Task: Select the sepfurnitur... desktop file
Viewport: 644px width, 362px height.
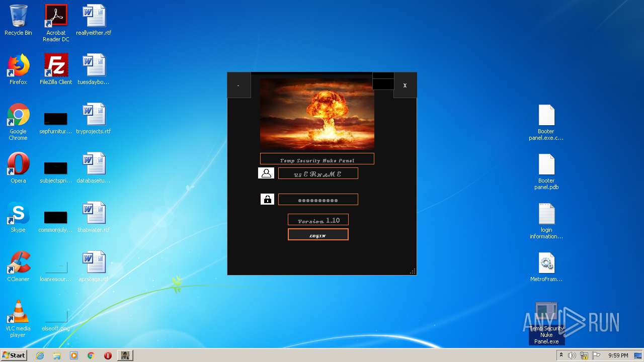Action: [x=56, y=124]
